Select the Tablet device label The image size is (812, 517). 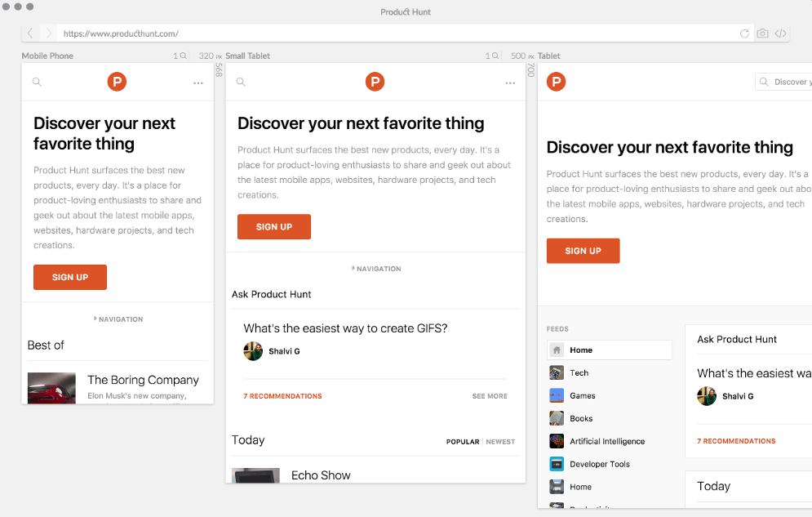(x=550, y=55)
